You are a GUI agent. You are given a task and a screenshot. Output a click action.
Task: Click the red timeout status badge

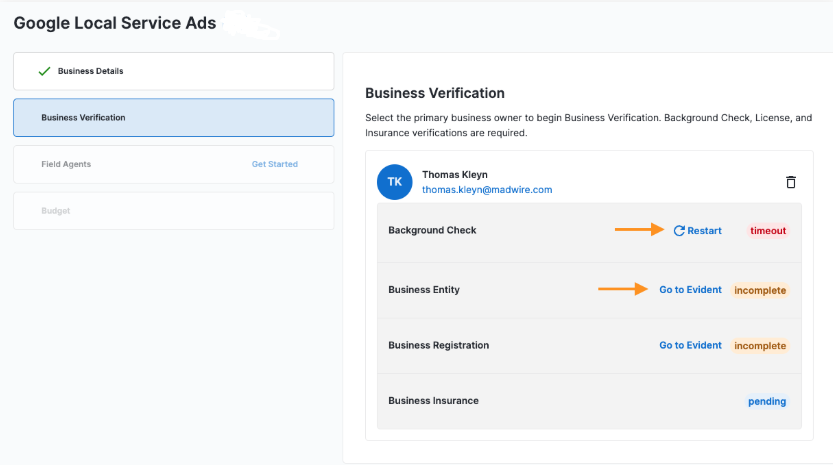(x=768, y=231)
